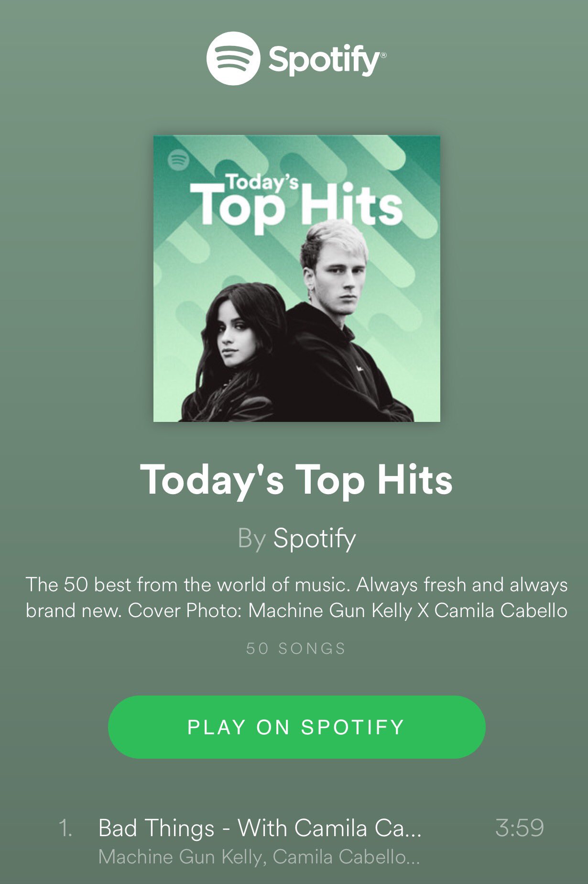Click the "PLAY ON SPOTIFY" green button
Screen dimensions: 588x884
(297, 727)
